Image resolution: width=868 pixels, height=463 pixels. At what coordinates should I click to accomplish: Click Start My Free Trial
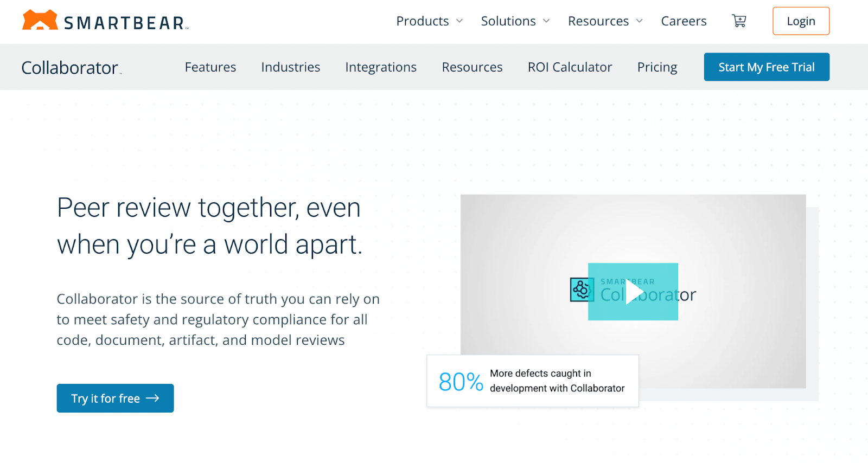tap(767, 67)
